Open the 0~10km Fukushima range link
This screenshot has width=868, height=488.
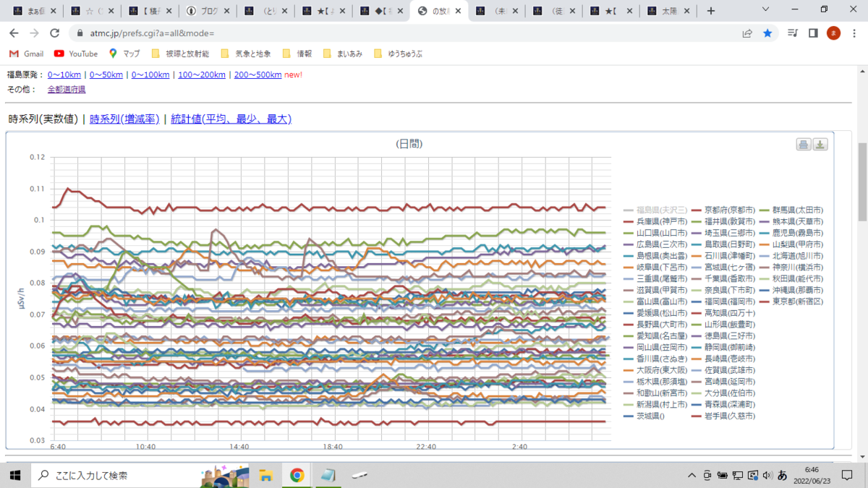point(64,74)
